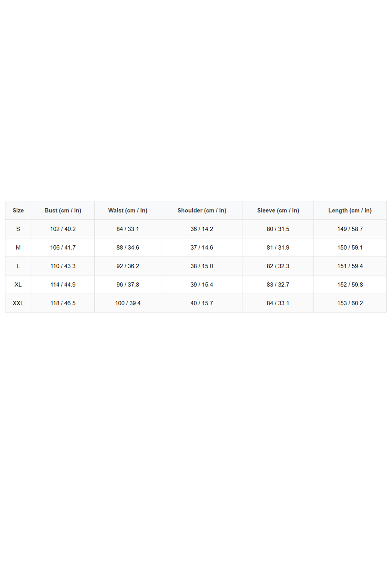
Task: Select the S size row label
Action: [x=18, y=229]
